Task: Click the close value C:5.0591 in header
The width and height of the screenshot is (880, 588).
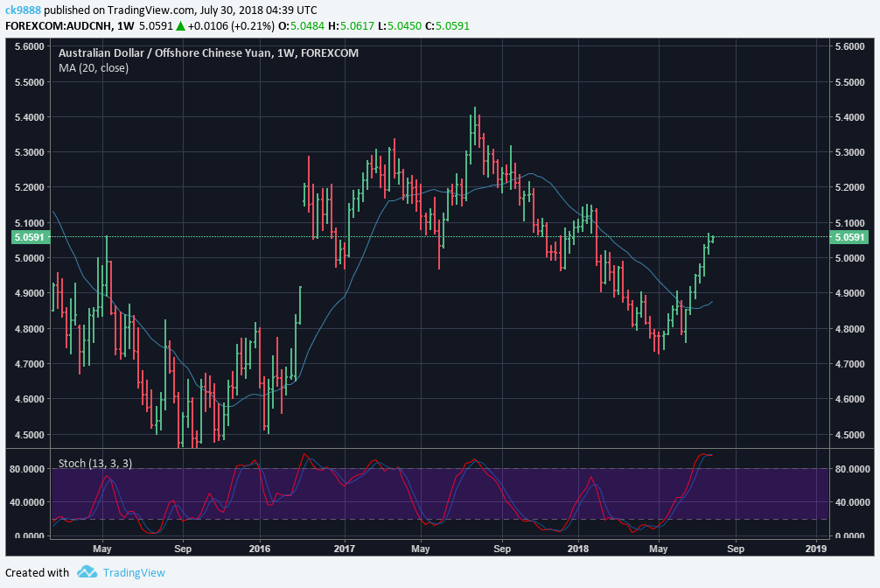Action: 447,26
